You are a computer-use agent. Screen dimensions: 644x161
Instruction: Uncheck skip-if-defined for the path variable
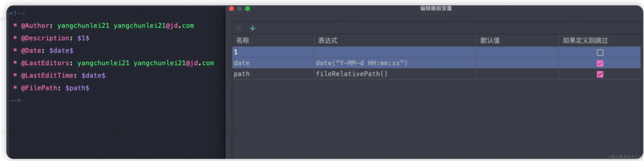click(x=600, y=74)
